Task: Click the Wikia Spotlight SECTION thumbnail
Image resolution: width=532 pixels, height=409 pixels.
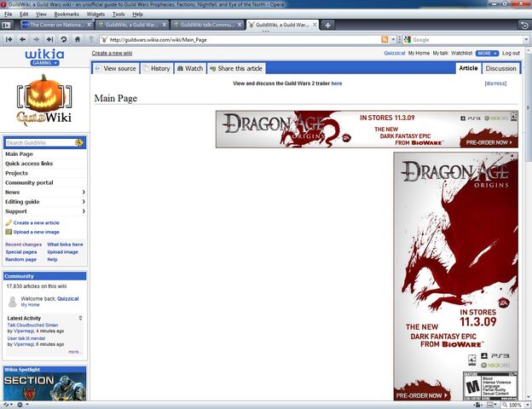Action: 45,387
